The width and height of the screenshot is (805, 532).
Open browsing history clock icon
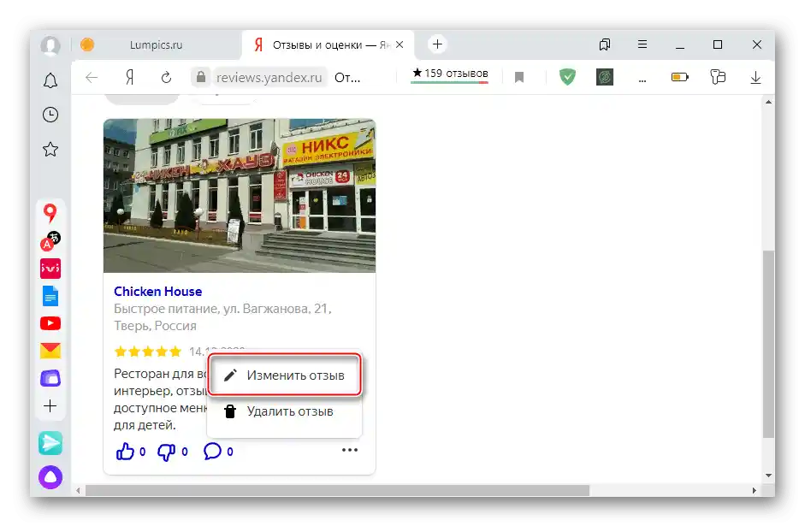[x=50, y=115]
